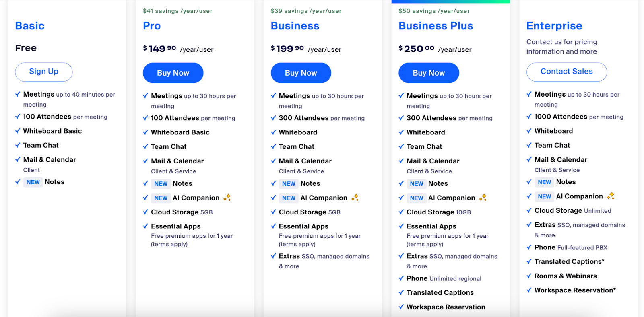Click the NEW badge next to Basic Notes
644x317 pixels.
33,182
